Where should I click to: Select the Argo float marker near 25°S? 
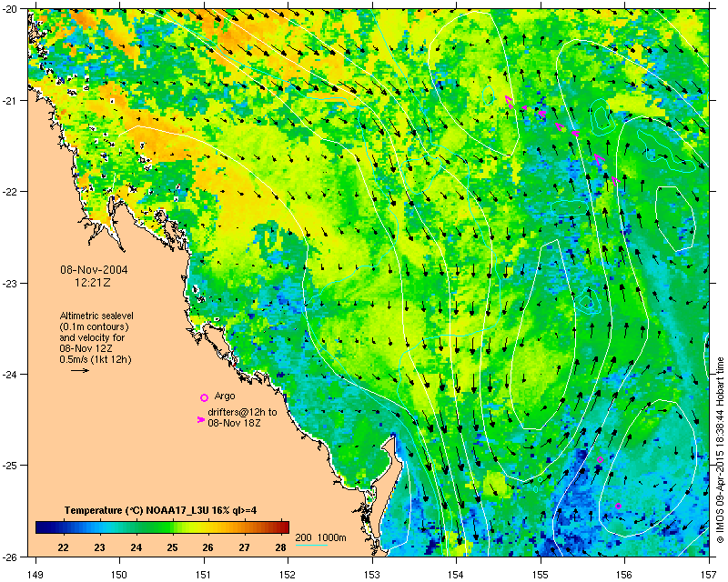[600, 460]
